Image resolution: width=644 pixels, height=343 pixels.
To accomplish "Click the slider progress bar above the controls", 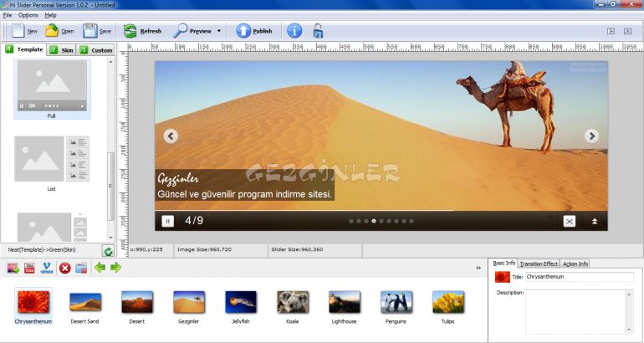I will point(381,211).
